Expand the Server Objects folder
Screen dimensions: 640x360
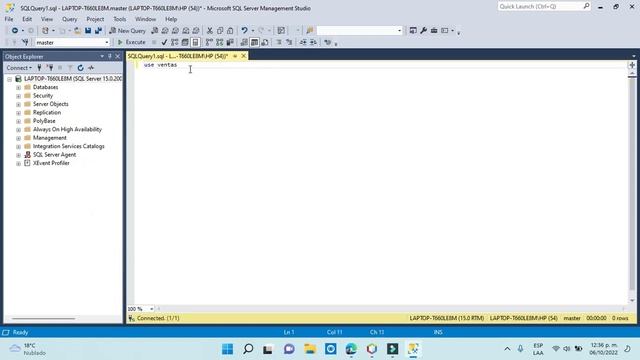tap(18, 104)
